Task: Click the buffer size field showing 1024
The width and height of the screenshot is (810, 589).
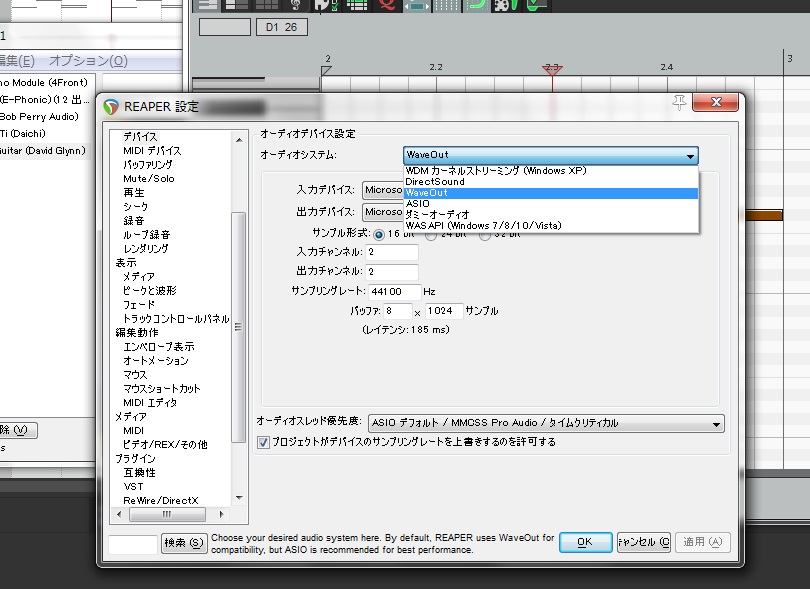Action: (x=444, y=311)
